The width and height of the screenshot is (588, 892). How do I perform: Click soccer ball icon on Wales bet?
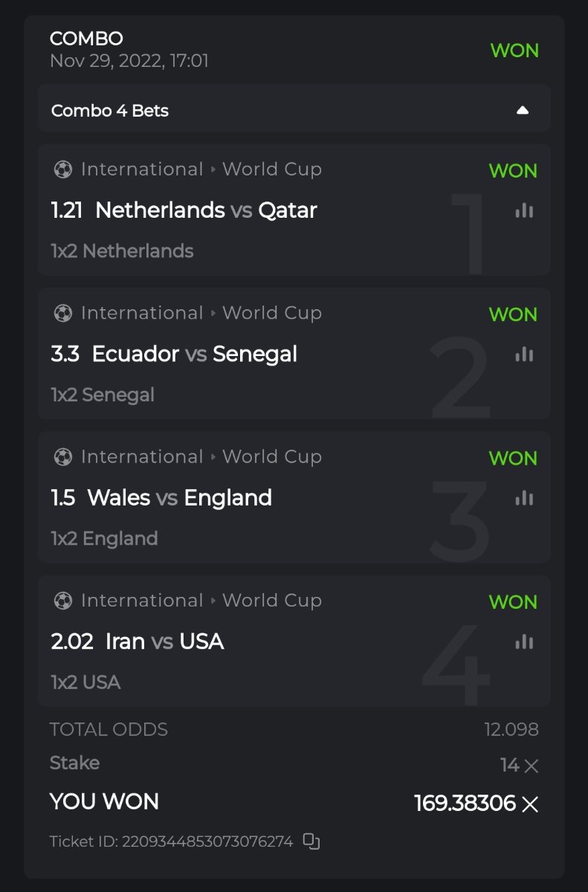coord(63,456)
